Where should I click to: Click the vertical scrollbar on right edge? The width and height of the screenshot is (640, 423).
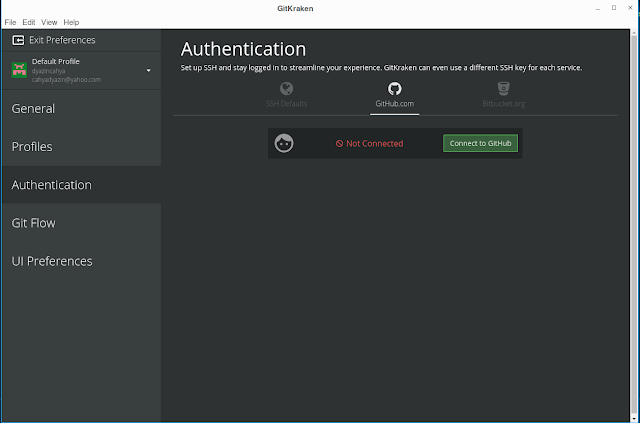coord(634,226)
